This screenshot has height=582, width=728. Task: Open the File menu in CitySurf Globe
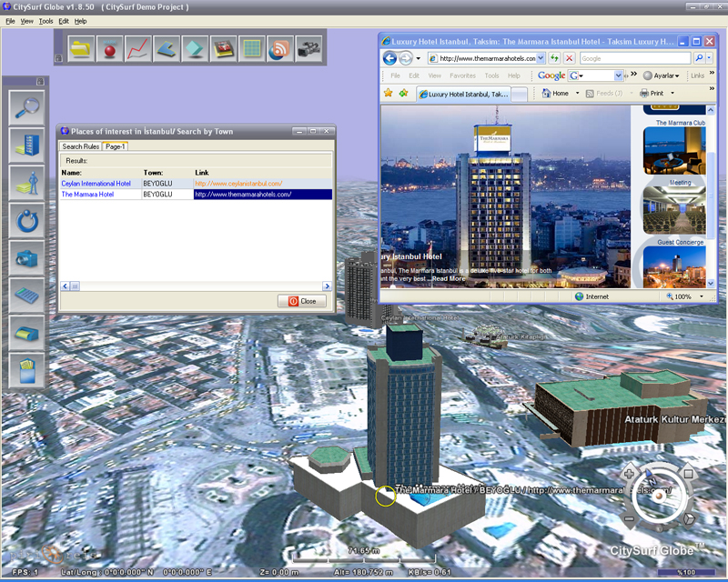click(x=10, y=21)
